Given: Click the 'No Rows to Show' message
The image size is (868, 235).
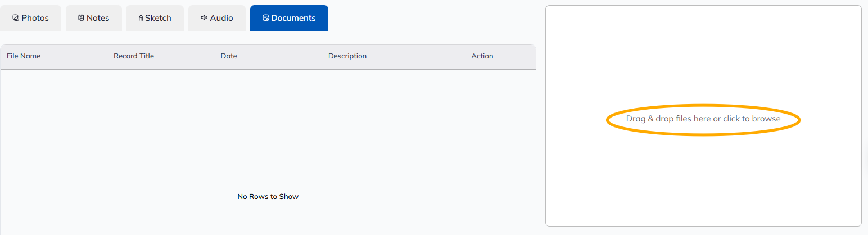Looking at the screenshot, I should 268,197.
